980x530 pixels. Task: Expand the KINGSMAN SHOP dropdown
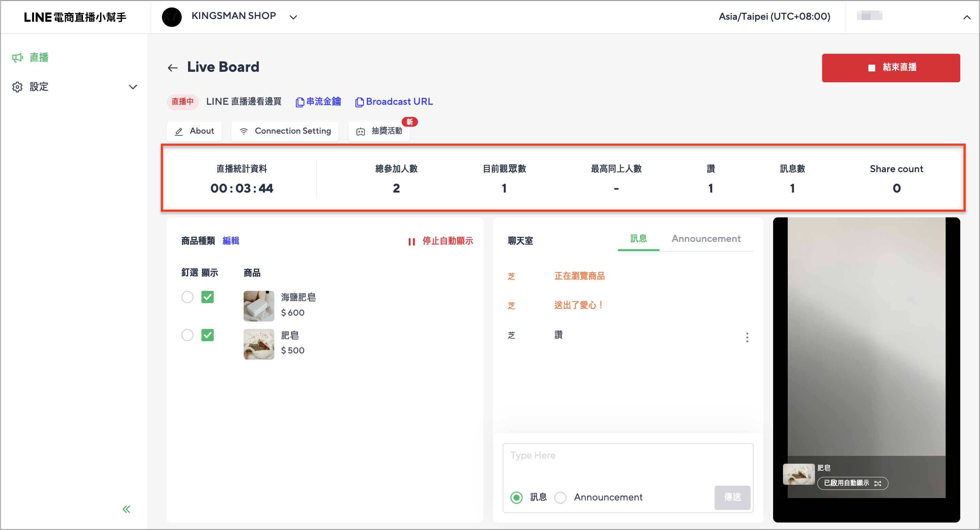[293, 17]
